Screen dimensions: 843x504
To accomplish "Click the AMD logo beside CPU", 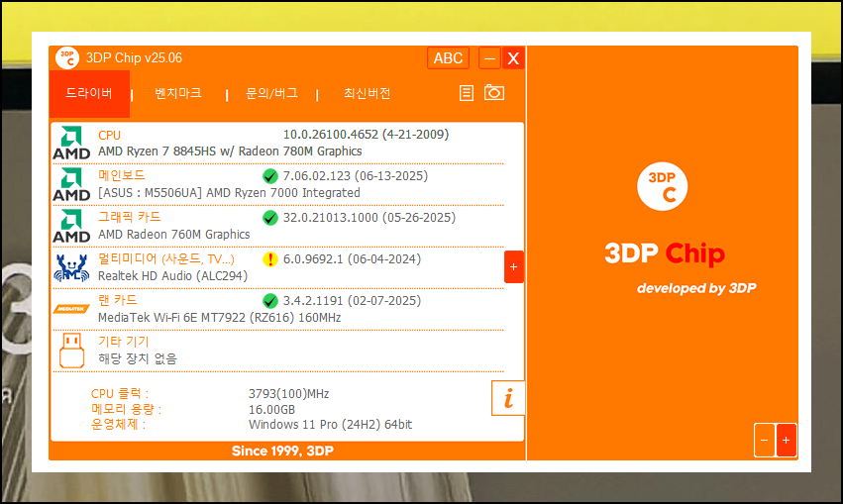I will click(71, 143).
